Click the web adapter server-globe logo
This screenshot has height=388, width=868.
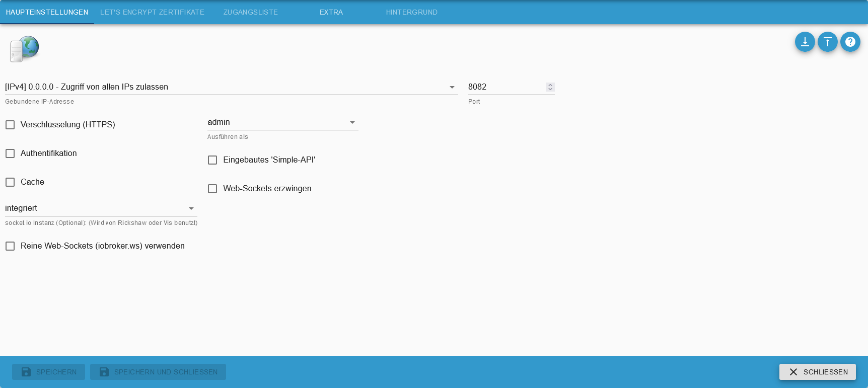24,49
